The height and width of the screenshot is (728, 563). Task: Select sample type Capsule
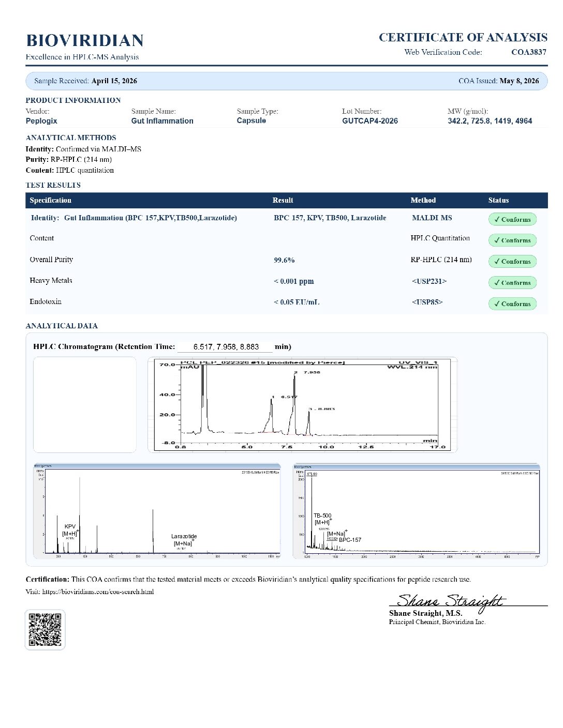tap(251, 120)
